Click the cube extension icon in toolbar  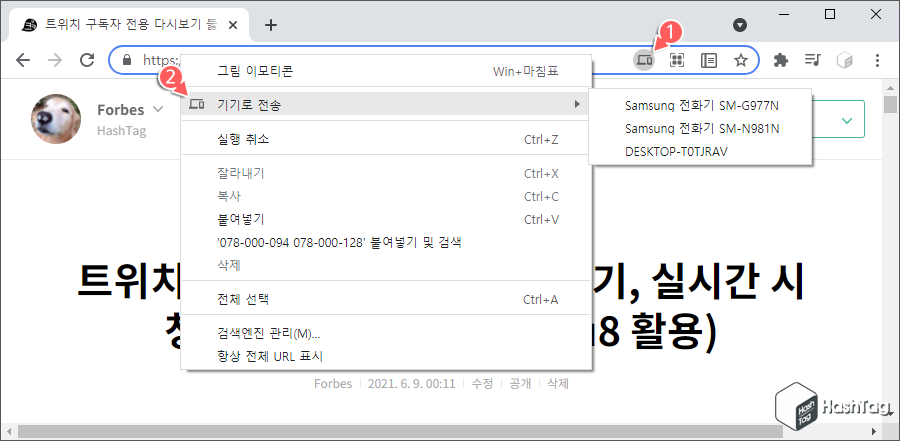[x=844, y=60]
